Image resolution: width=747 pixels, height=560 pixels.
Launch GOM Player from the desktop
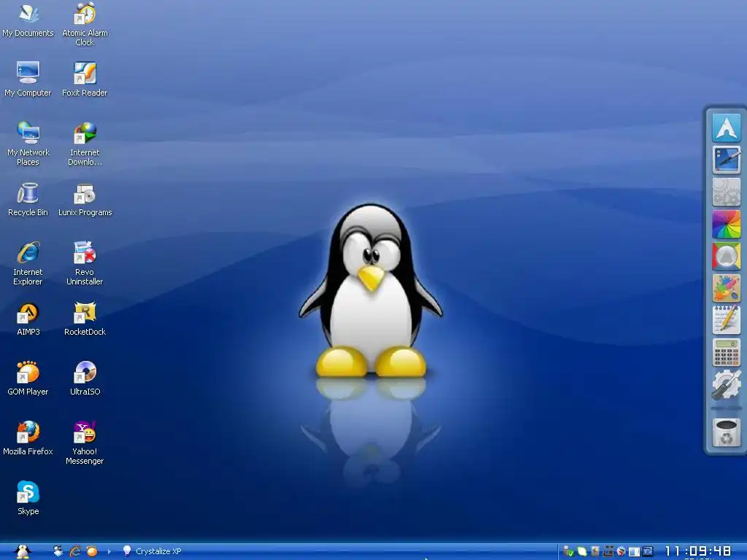click(28, 378)
